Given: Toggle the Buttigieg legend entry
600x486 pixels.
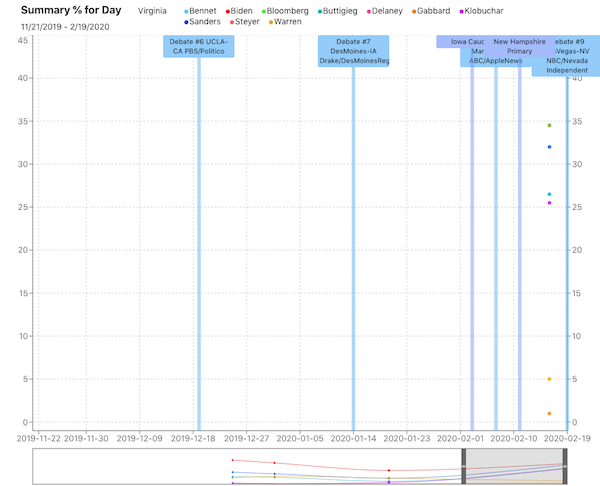Looking at the screenshot, I should (x=338, y=11).
